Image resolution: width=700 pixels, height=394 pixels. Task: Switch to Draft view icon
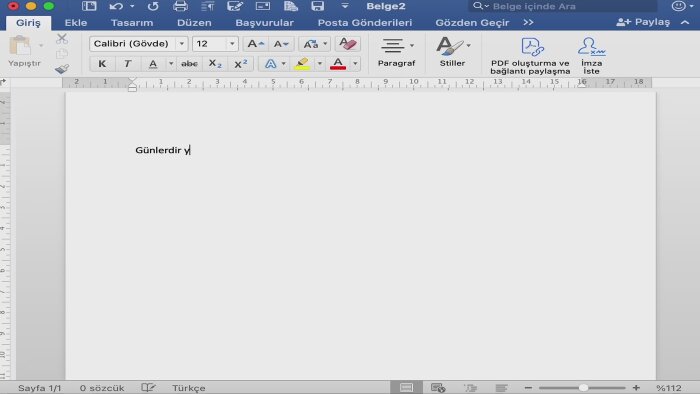coord(501,388)
